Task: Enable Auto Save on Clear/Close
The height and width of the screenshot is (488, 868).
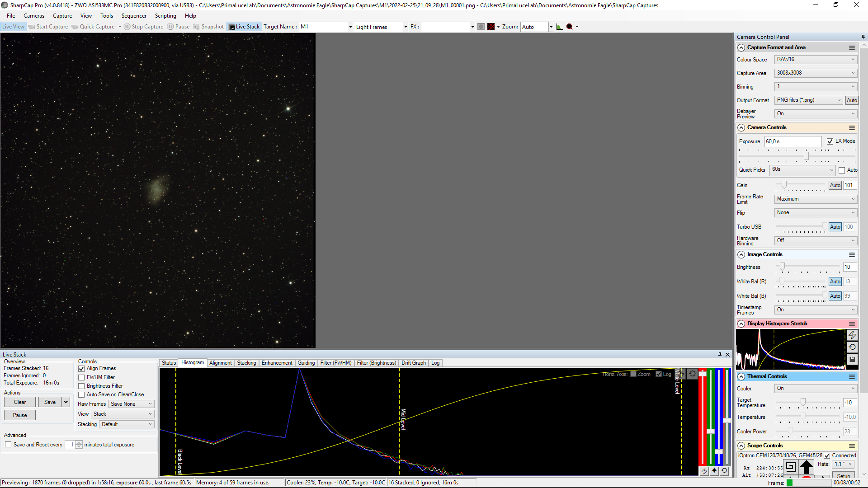Action: click(81, 394)
